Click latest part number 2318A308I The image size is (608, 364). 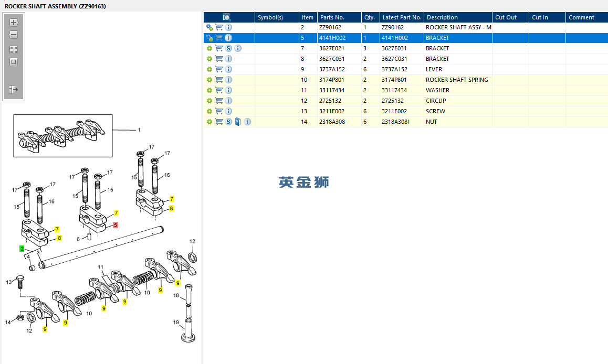tap(395, 122)
